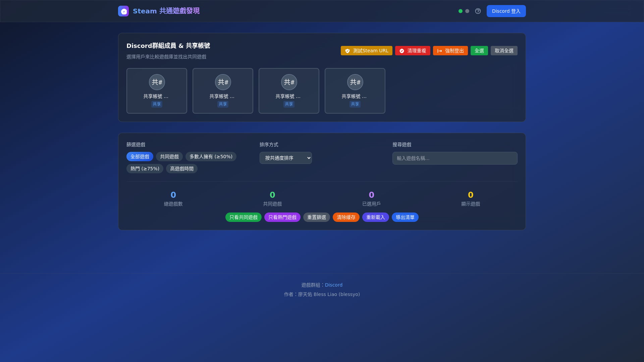Click the gray status indicator dot

[x=467, y=11]
